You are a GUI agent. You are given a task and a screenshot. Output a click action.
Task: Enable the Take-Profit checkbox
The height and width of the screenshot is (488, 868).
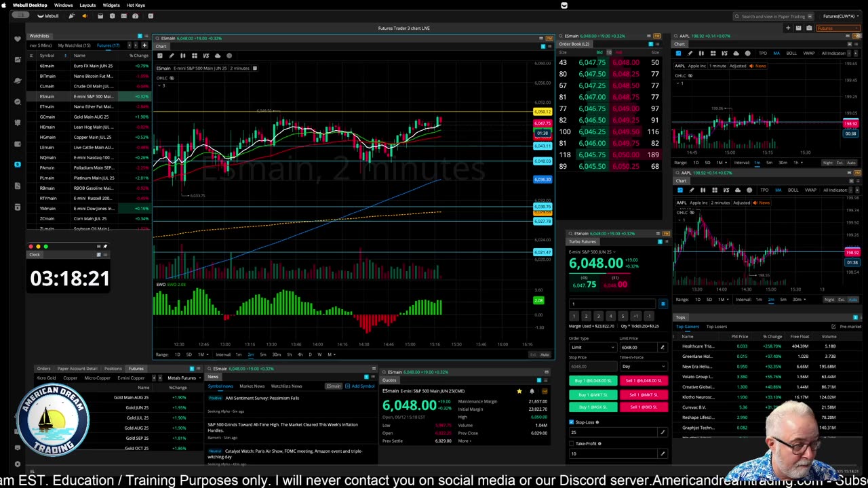pyautogui.click(x=572, y=444)
